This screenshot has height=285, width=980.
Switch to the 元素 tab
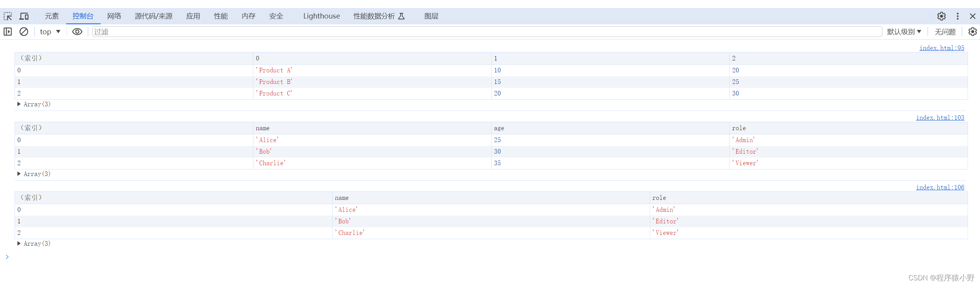52,16
